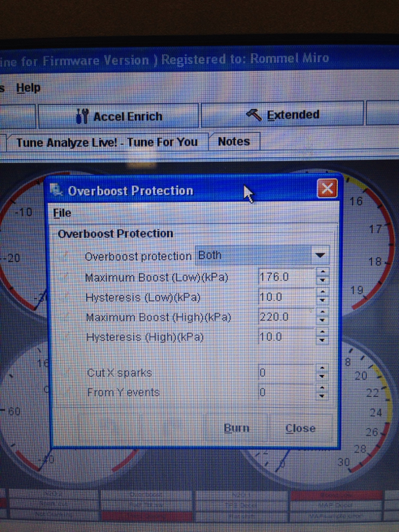Screen dimensions: 399x532
Task: Click the Maximum Boost (Low) value field
Action: pos(287,277)
